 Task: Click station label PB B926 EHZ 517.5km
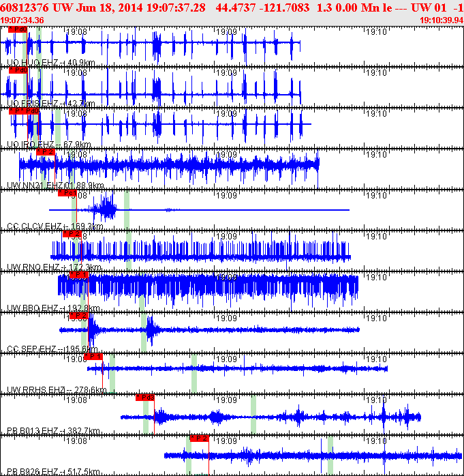point(53,472)
